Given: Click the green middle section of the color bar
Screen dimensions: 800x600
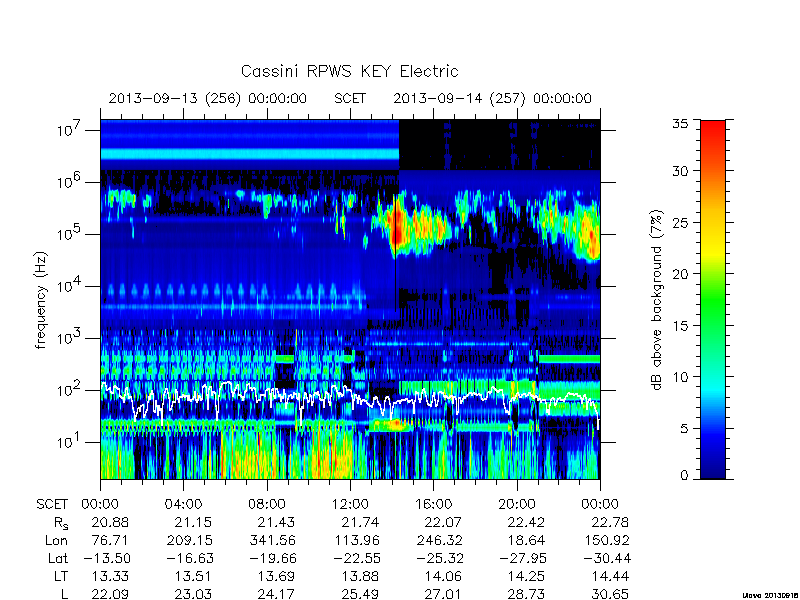Looking at the screenshot, I should (713, 300).
